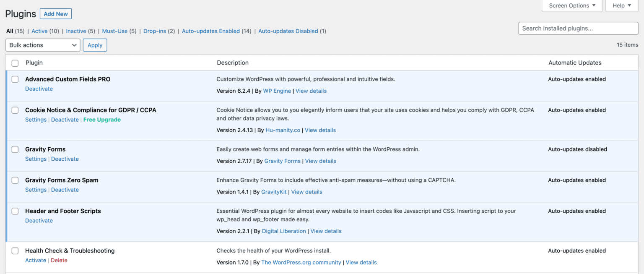The height and width of the screenshot is (274, 644).
Task: Filter by Auto-updates Enabled
Action: [x=211, y=31]
